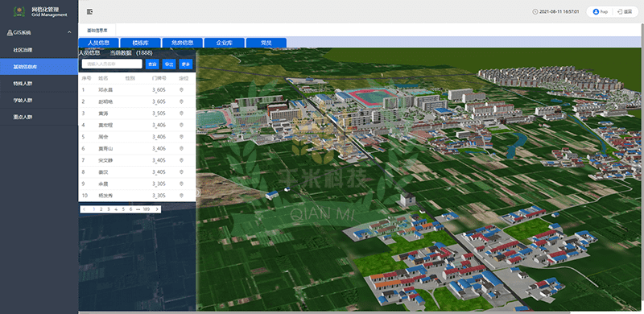Open the 楼栋库 tab
This screenshot has height=314, width=644.
click(140, 43)
